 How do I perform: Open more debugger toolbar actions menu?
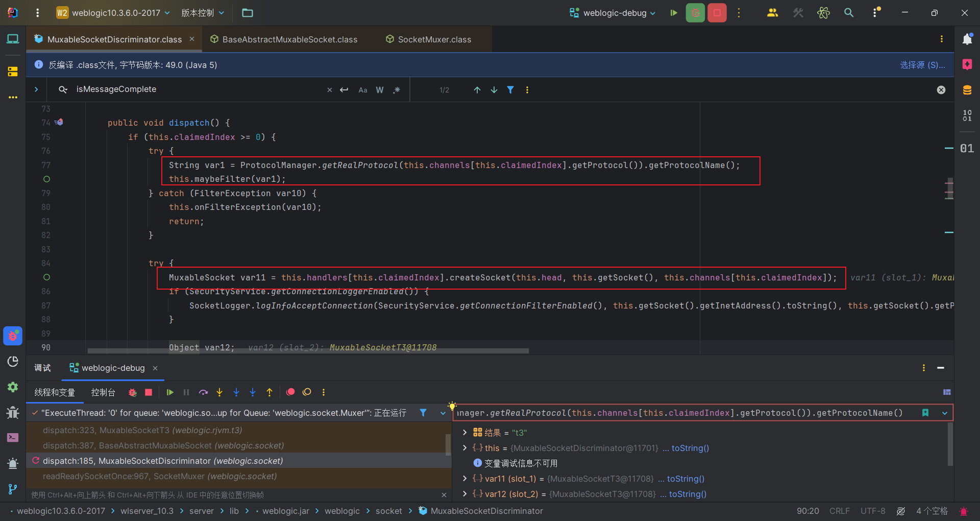(x=324, y=392)
